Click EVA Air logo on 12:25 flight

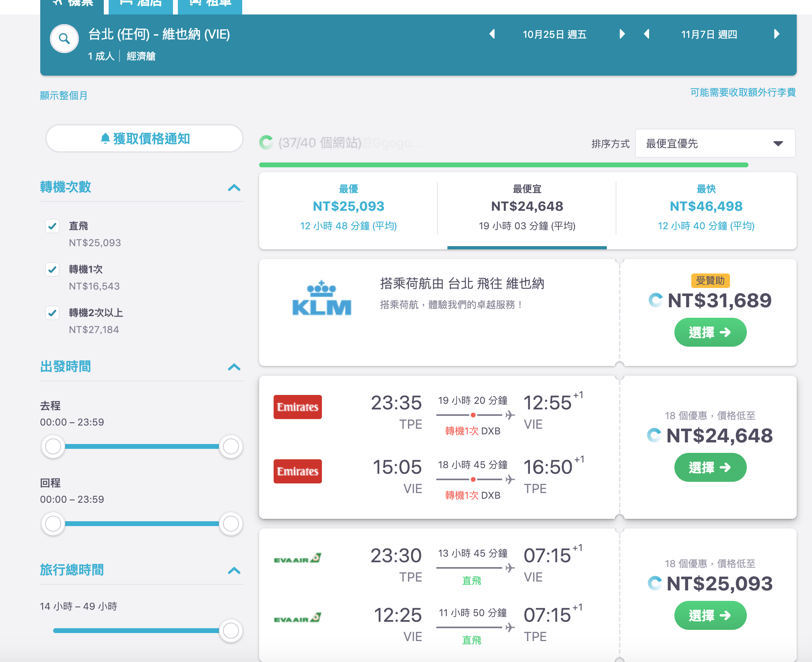[x=297, y=618]
